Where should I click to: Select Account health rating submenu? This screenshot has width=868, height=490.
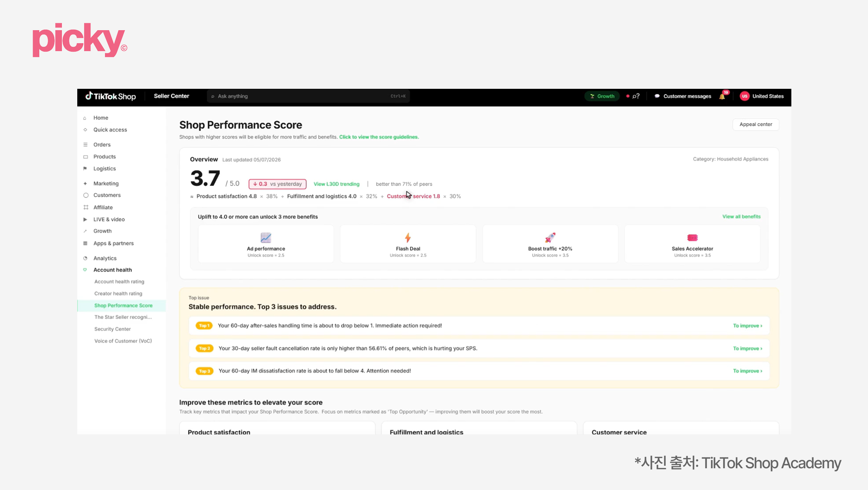click(x=119, y=282)
